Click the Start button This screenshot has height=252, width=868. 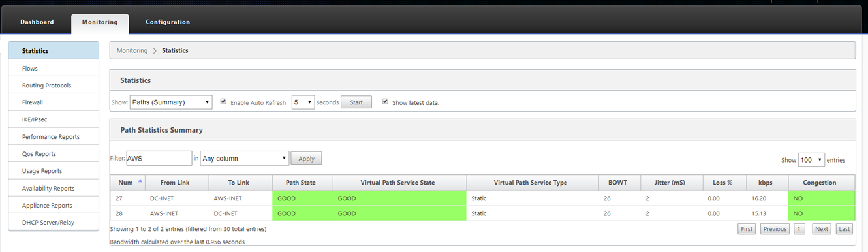click(x=356, y=102)
